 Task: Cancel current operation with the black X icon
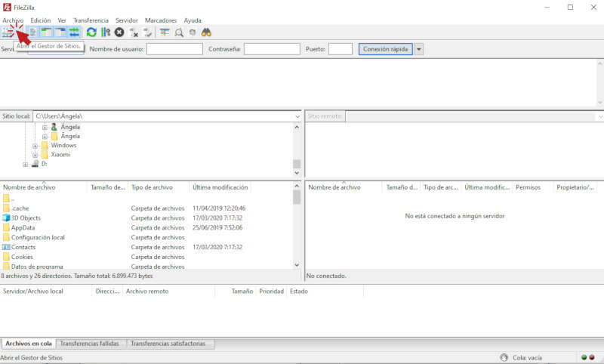(x=119, y=32)
